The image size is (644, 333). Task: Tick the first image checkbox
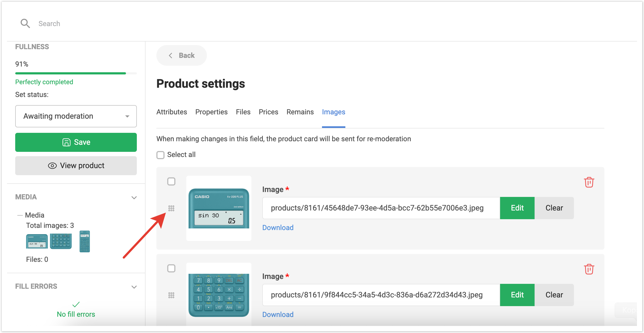tap(171, 181)
